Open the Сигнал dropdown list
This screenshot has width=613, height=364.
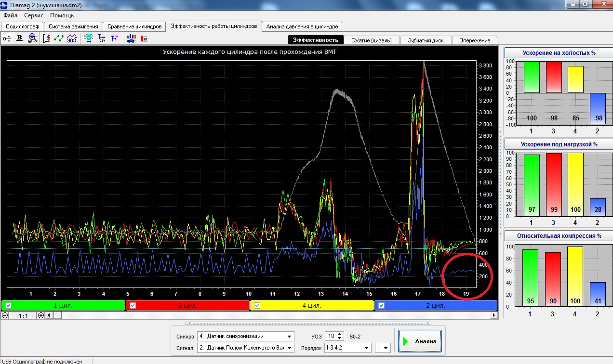tap(290, 348)
